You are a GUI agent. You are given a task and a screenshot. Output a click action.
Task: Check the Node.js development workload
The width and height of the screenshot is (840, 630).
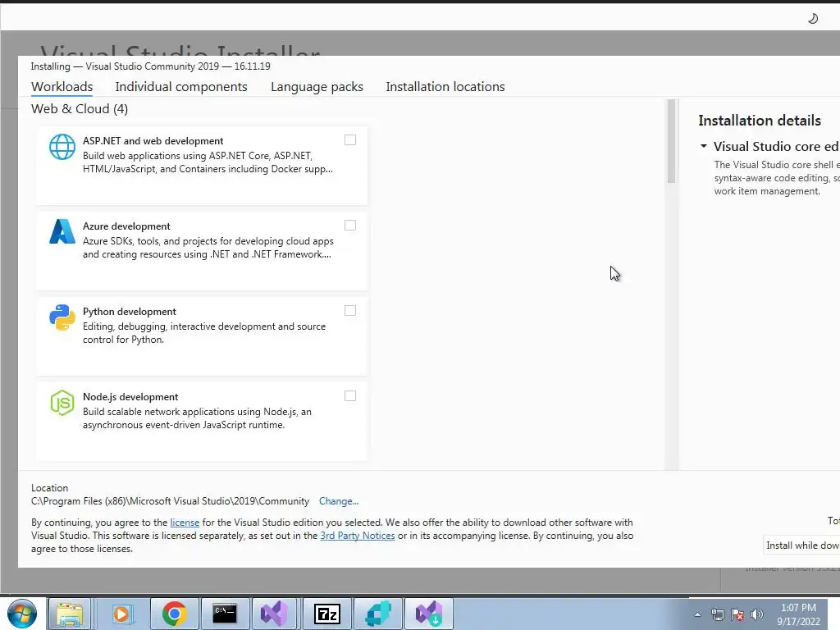(x=350, y=396)
